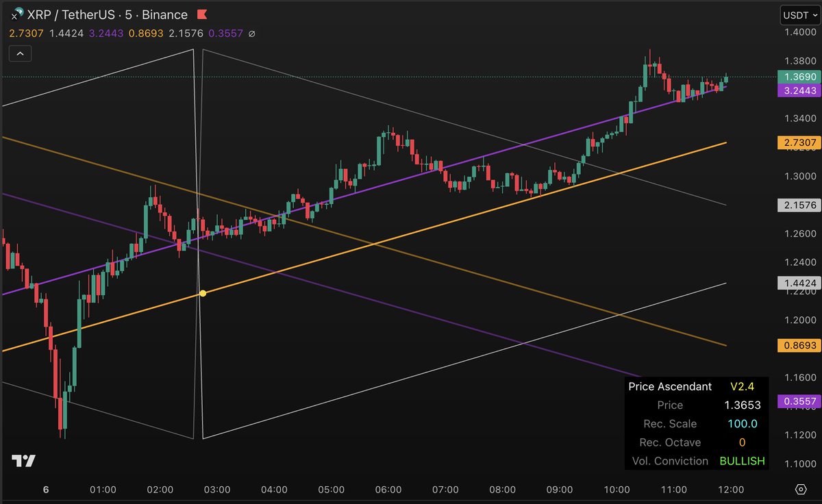Collapse the indicator legend with the chevron
Image resolution: width=822 pixels, height=504 pixels.
point(20,53)
